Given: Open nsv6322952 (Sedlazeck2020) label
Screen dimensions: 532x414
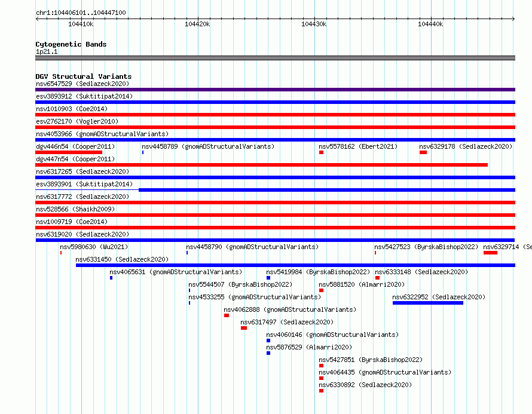Looking at the screenshot, I should click(x=439, y=297).
